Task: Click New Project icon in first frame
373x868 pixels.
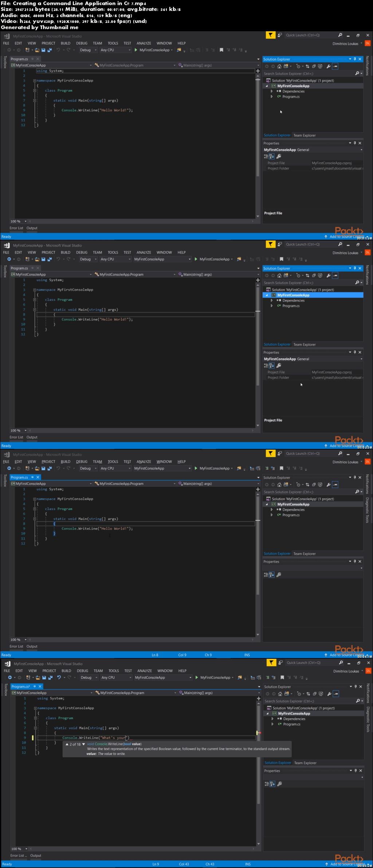Action: [x=27, y=50]
